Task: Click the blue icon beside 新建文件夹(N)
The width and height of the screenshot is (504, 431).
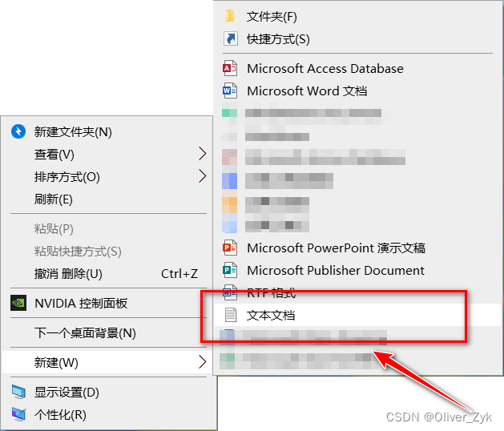Action: click(x=18, y=131)
